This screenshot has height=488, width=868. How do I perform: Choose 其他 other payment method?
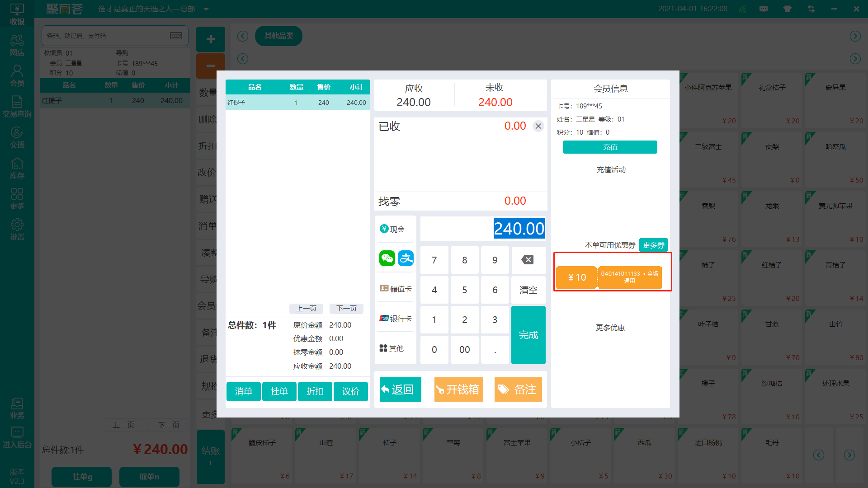392,348
